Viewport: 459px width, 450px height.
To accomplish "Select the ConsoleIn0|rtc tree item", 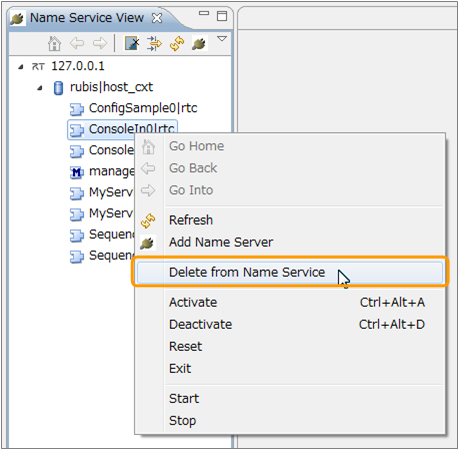I will click(x=122, y=129).
